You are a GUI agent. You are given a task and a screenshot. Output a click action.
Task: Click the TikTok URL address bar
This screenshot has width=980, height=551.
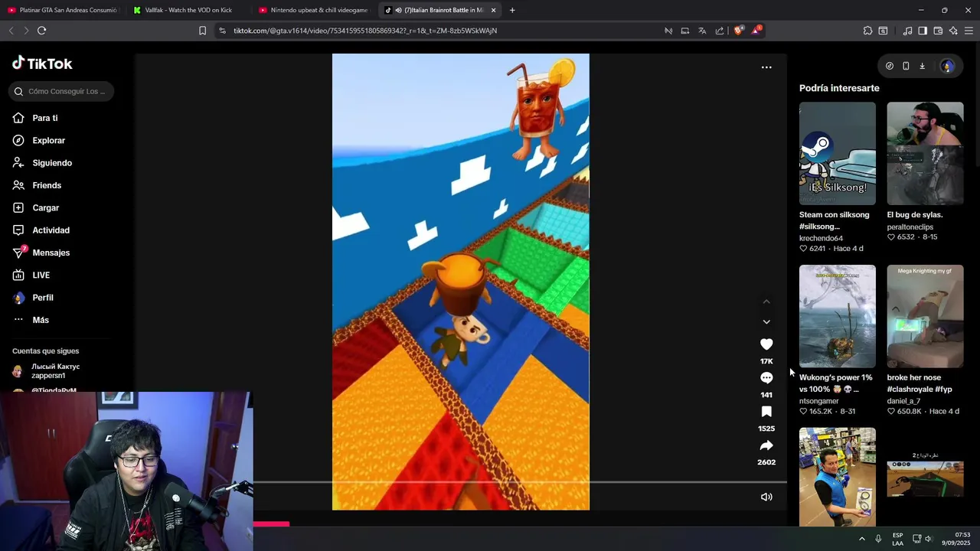pos(365,31)
